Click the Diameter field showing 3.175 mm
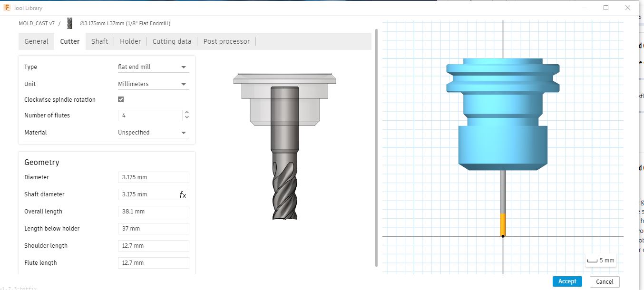This screenshot has height=290, width=644. [153, 177]
